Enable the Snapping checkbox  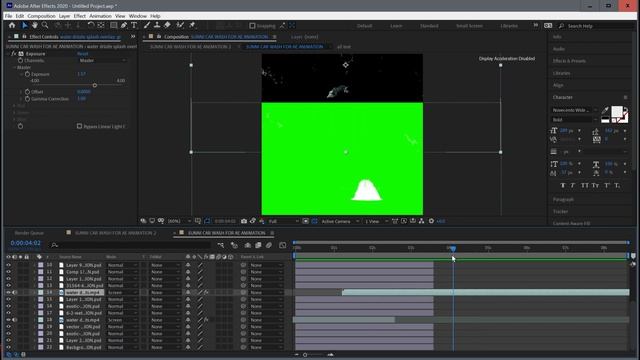[252, 26]
